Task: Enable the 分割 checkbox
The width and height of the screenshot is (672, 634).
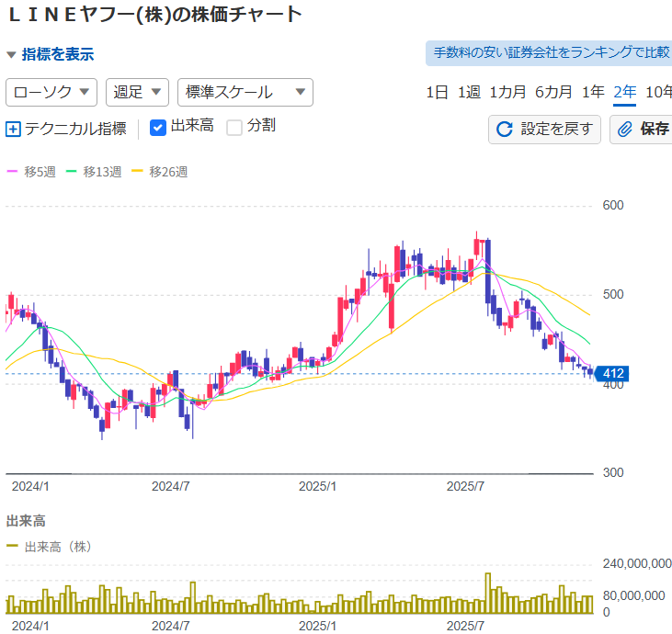Action: click(234, 128)
